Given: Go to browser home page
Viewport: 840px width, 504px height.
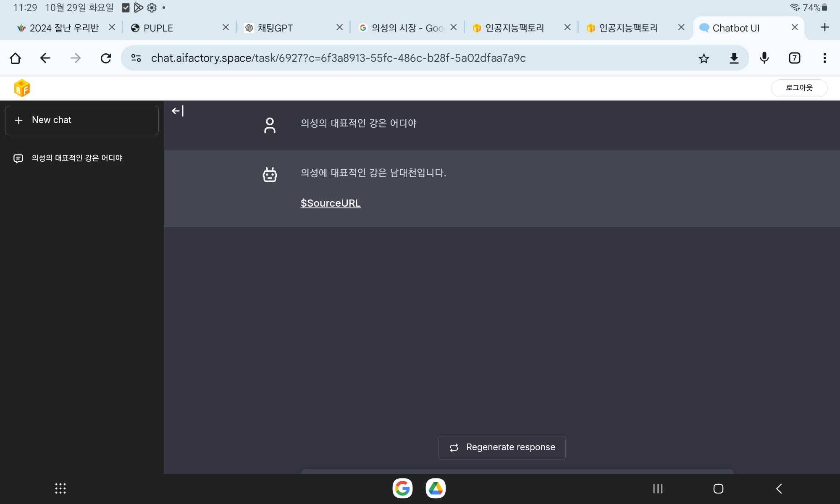Looking at the screenshot, I should (16, 58).
